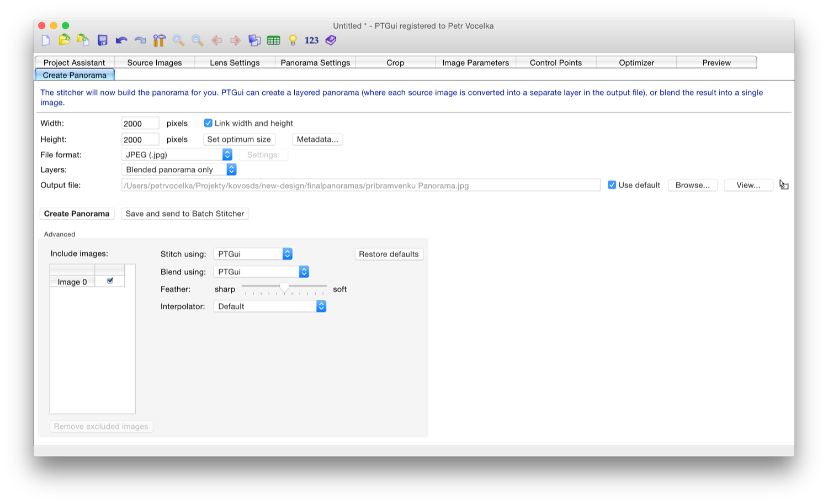Open a project with the folder icon
This screenshot has height=504, width=828.
click(65, 40)
